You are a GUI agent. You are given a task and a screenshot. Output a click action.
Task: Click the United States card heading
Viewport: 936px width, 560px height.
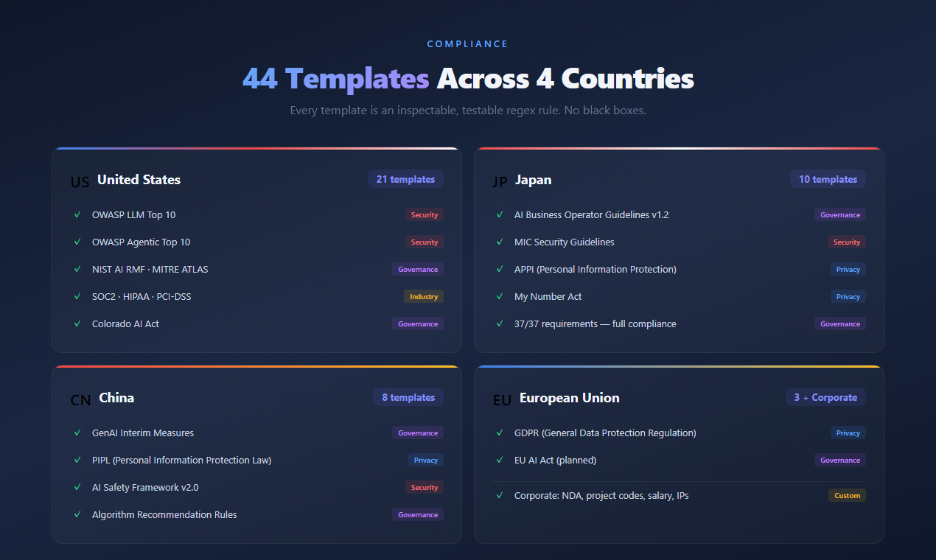(139, 179)
